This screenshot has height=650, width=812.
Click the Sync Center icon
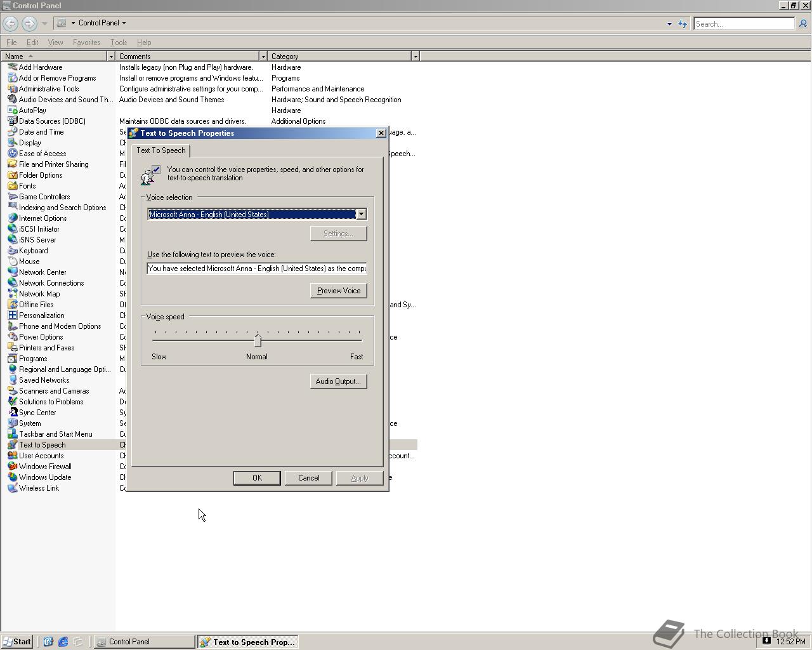click(x=12, y=413)
